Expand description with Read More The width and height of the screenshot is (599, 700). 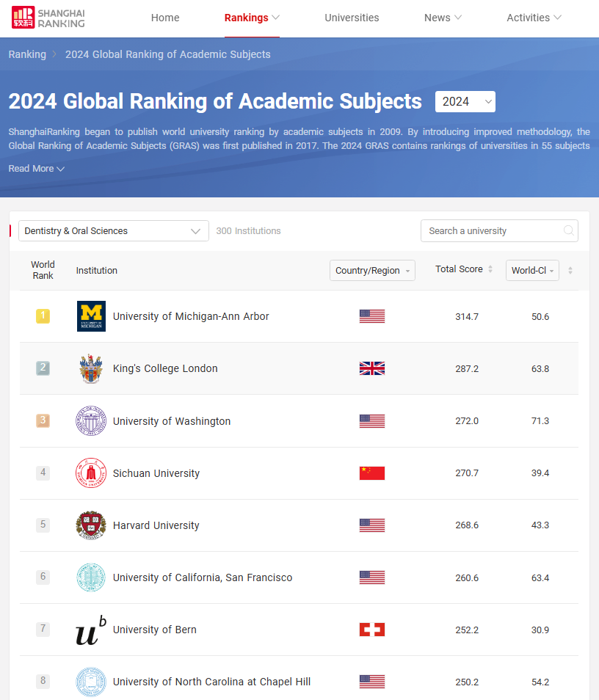point(37,169)
